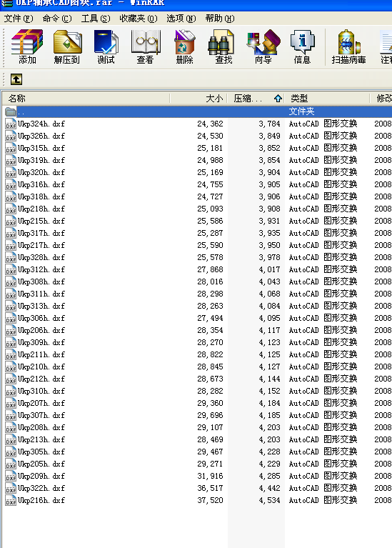Screen dimensions: 392x548
Task: Click DXF icon of Ukp319h.dxf
Action: 11,160
